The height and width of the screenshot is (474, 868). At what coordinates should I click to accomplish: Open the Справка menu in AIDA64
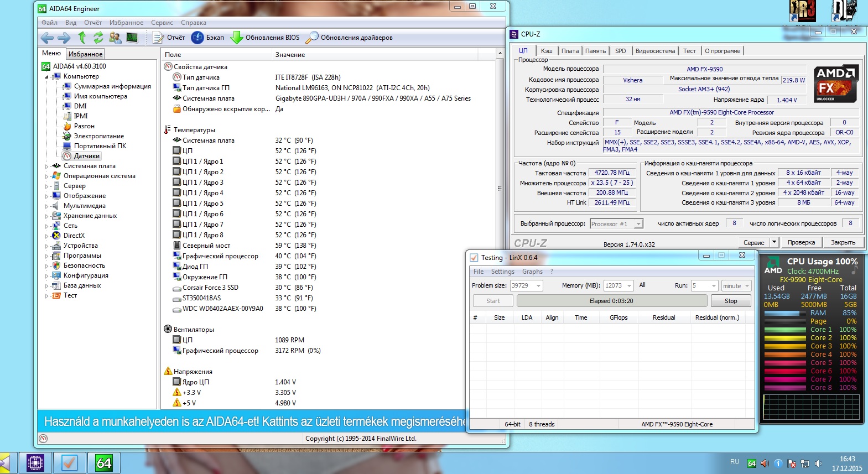(x=194, y=23)
